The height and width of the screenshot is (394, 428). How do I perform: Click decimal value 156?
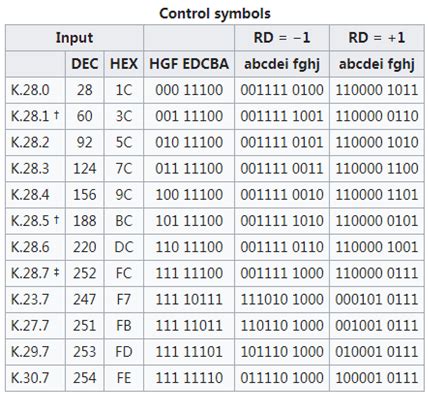pos(85,195)
